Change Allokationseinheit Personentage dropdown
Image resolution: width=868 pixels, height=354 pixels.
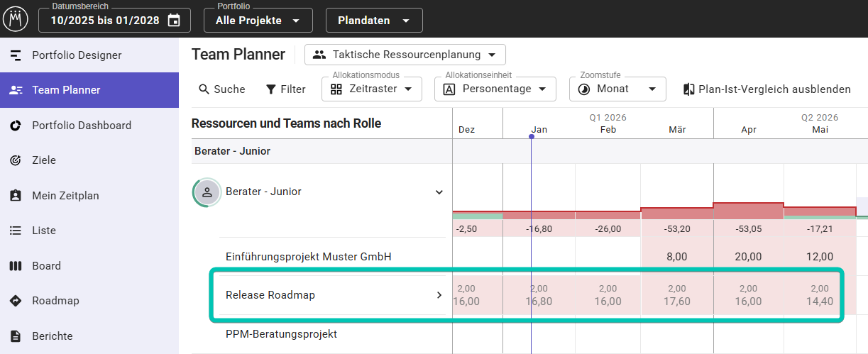496,89
